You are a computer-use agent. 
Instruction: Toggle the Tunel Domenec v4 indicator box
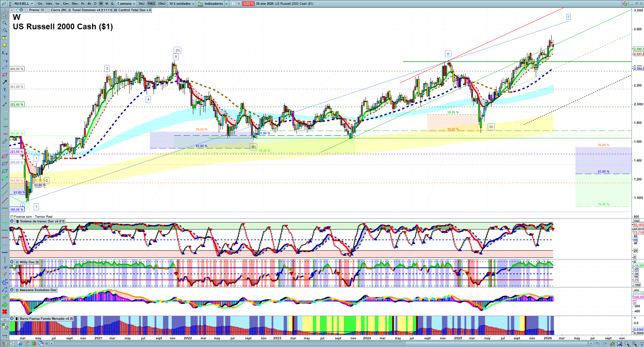tap(70, 10)
